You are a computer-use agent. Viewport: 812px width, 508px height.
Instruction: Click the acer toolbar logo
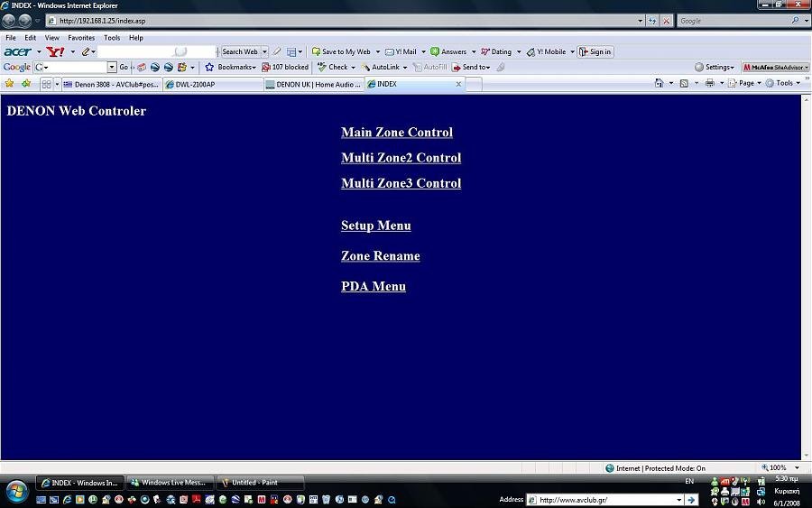pos(18,51)
